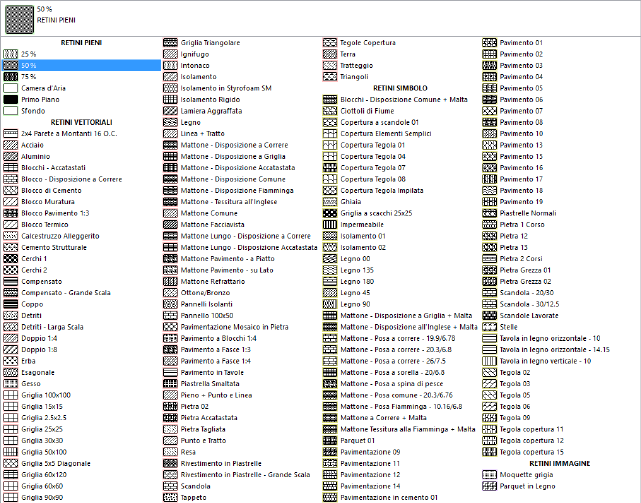This screenshot has width=641, height=503.
Task: Select the Gesso fill entry
Action: [31, 384]
